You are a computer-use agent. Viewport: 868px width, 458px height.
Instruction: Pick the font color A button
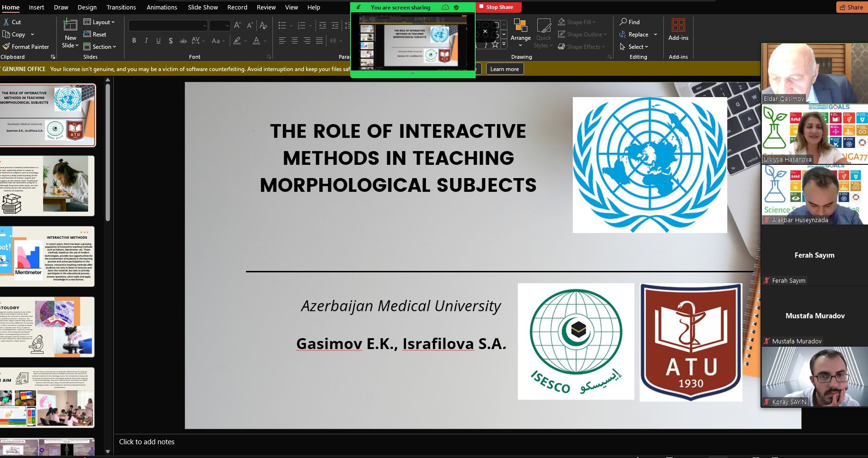click(256, 41)
